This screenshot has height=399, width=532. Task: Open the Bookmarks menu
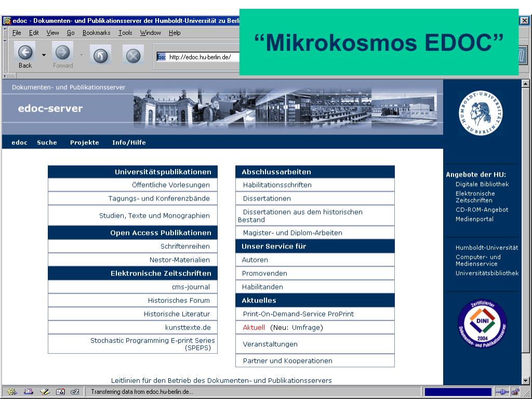(x=96, y=33)
